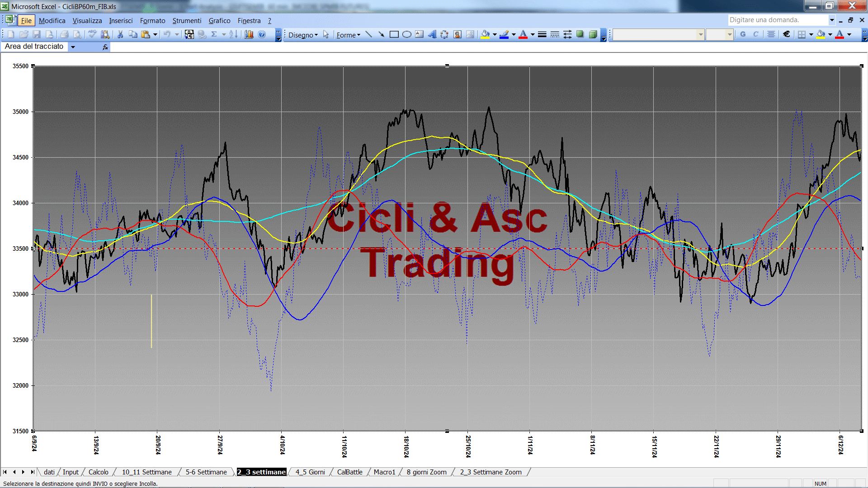Image resolution: width=868 pixels, height=488 pixels.
Task: Click the Euro conversion icon in standard toolbar
Action: pos(189,34)
